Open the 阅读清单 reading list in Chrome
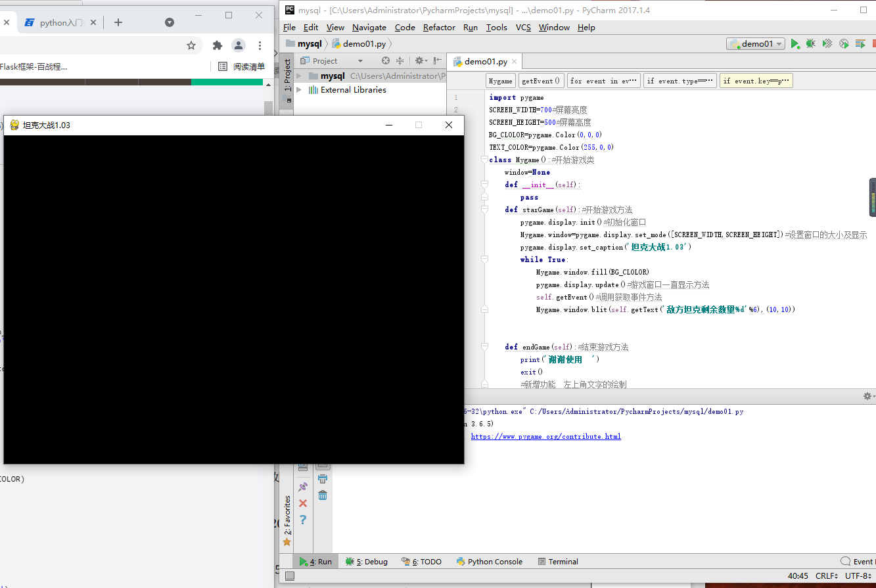 coord(241,66)
